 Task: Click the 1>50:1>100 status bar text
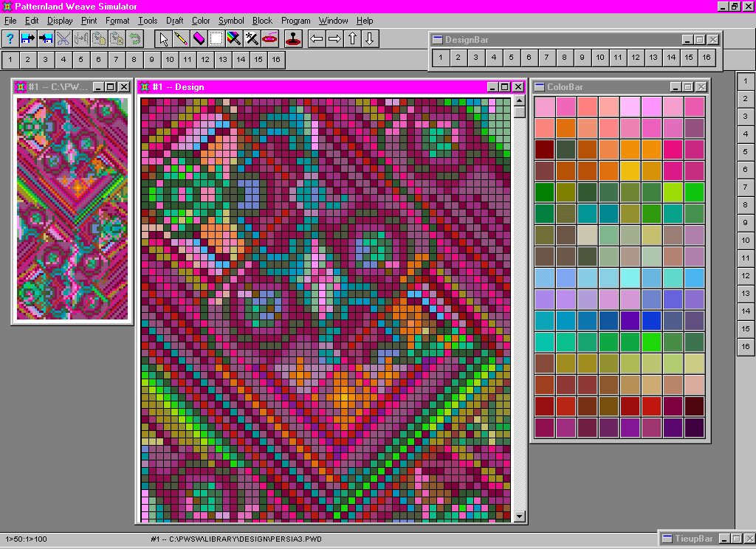click(x=26, y=539)
